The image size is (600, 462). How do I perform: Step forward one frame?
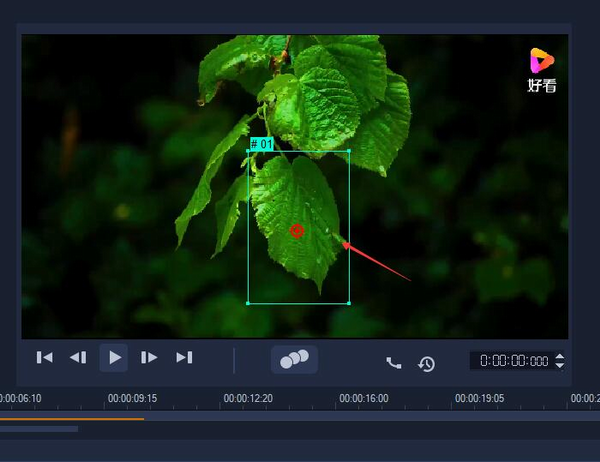(x=149, y=357)
